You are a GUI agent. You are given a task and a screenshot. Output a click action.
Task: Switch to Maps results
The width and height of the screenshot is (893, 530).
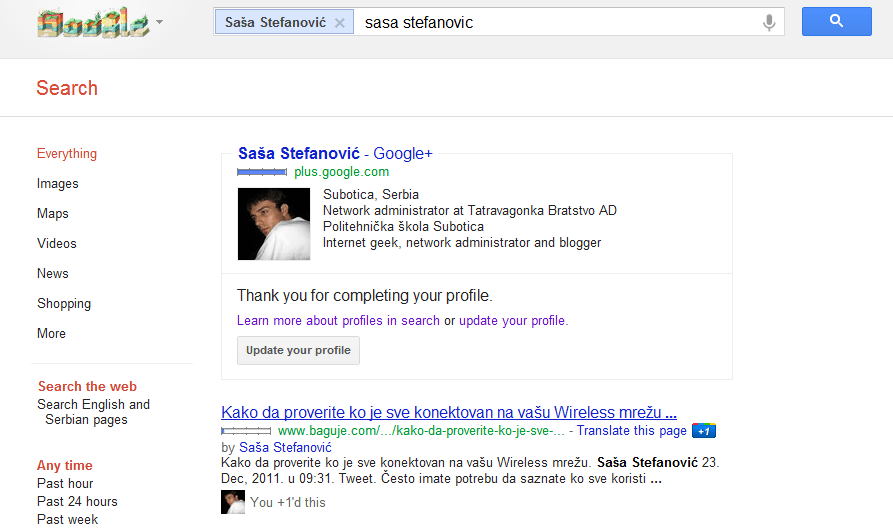coord(52,213)
